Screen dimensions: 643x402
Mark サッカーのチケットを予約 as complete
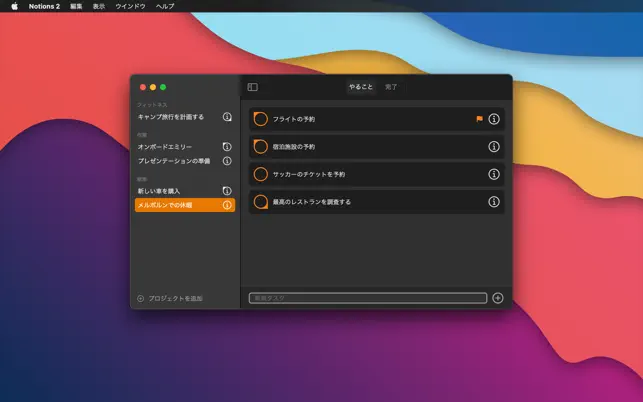click(260, 174)
